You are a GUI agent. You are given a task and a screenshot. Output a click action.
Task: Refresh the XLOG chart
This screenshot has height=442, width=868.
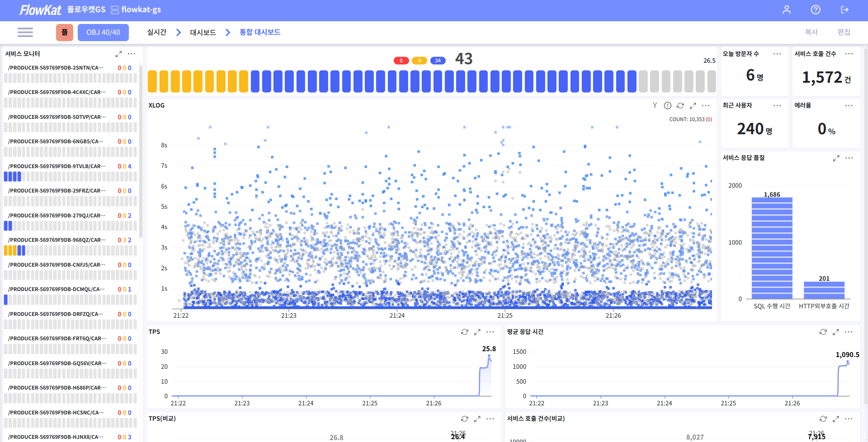[x=680, y=105]
